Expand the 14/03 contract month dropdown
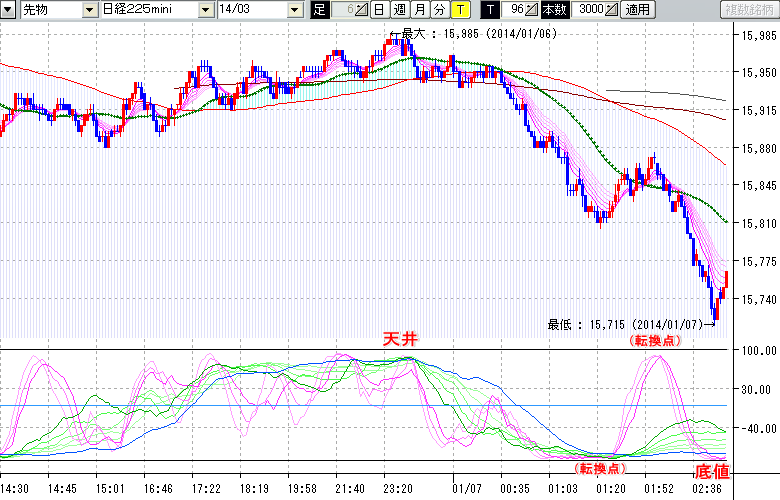The image size is (780, 500). (295, 10)
